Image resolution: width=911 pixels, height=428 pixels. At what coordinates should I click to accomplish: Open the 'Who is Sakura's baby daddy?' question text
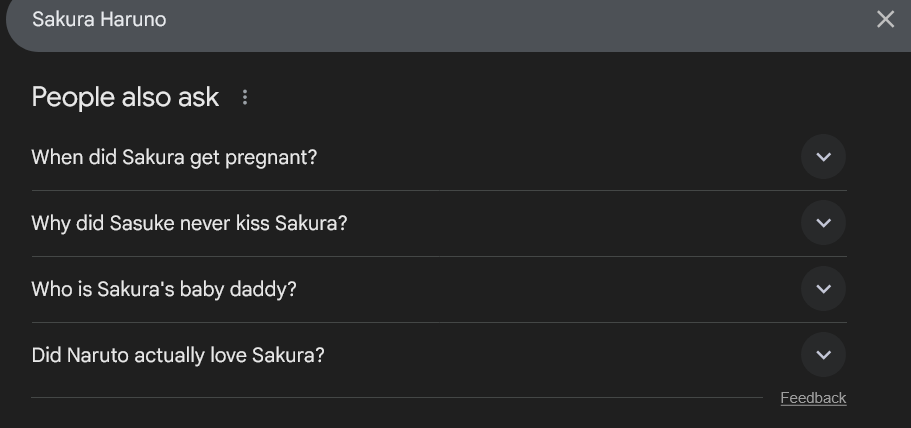[164, 289]
